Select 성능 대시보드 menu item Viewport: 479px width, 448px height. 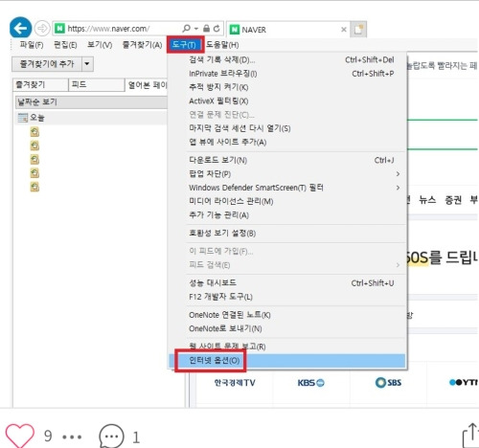pos(287,283)
